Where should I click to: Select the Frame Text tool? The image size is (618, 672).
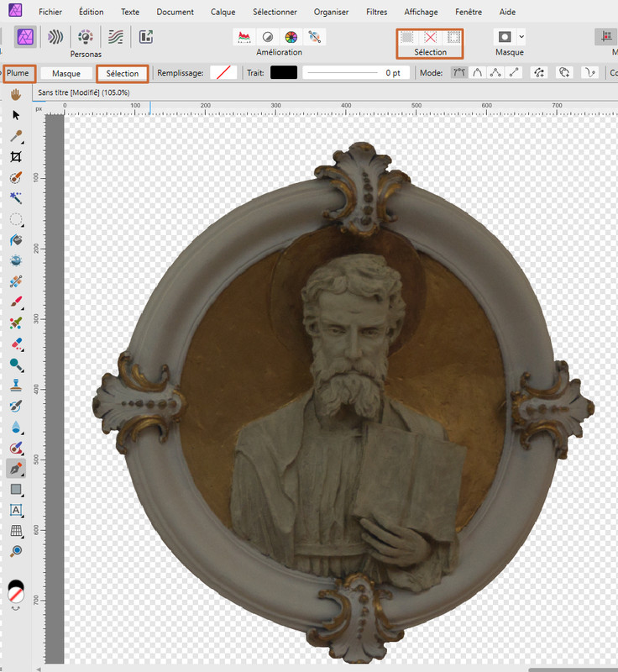[16, 510]
